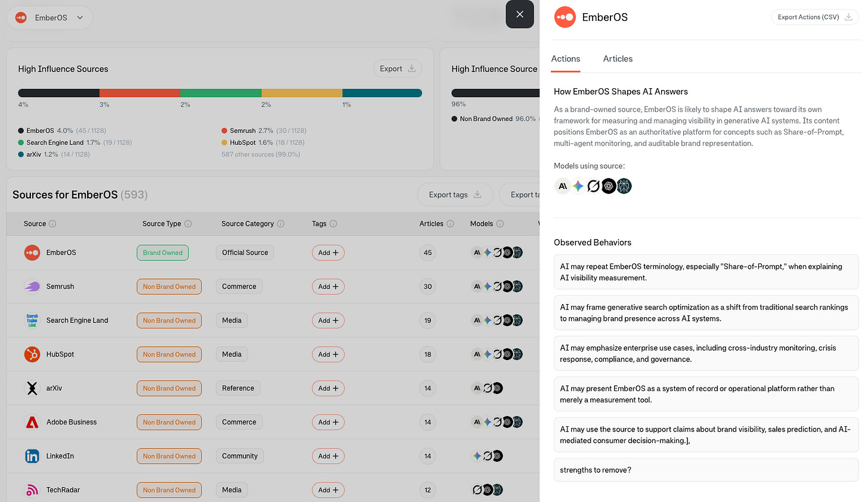The width and height of the screenshot is (868, 502).
Task: Close the EmberOS side panel
Action: click(520, 14)
